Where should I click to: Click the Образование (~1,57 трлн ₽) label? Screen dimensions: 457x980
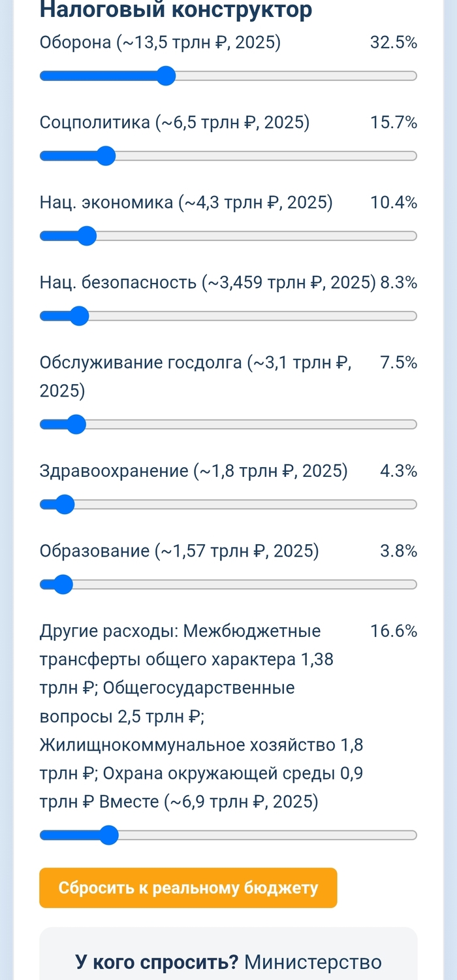point(179,551)
